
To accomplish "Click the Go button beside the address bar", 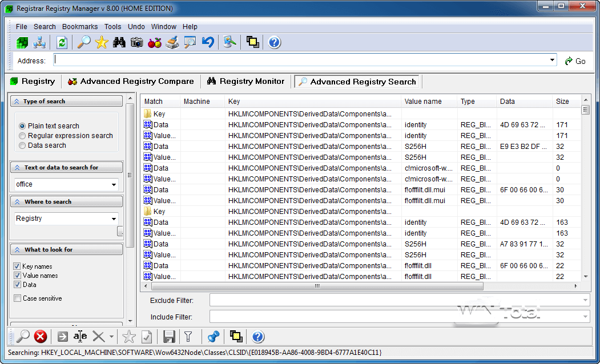I will coord(575,61).
